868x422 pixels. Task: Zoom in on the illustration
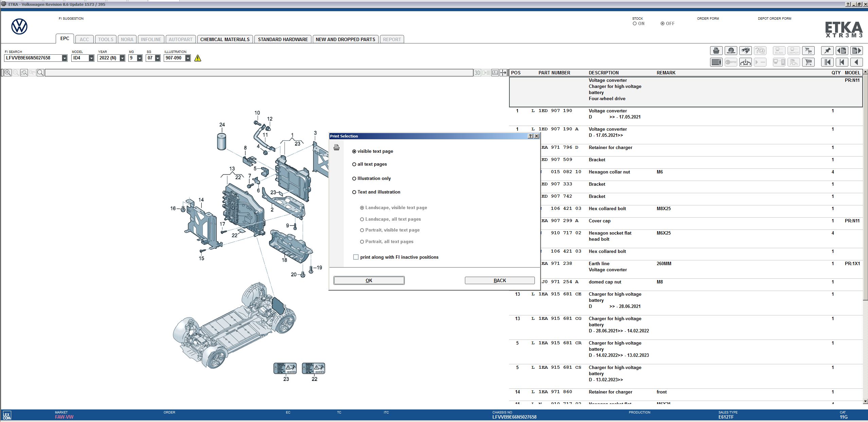[8, 73]
